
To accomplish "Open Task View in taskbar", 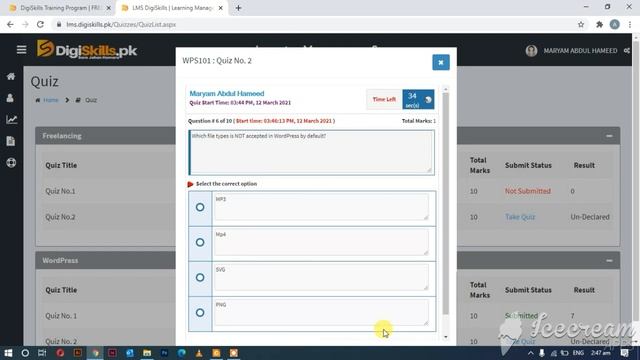I will (42, 353).
